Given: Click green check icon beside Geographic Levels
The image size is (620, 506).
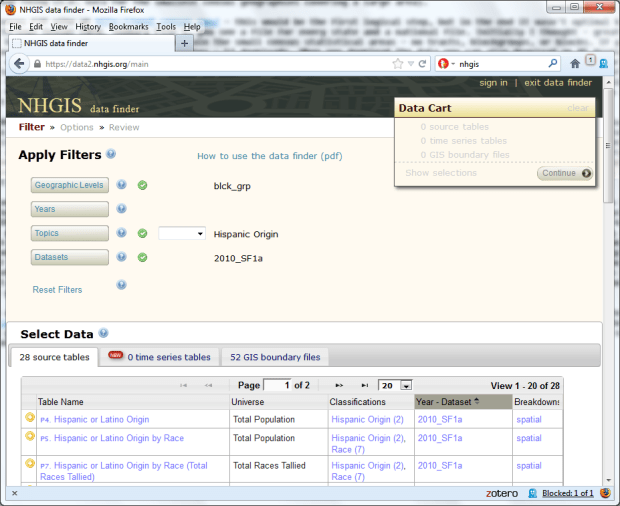Looking at the screenshot, I should pos(142,185).
